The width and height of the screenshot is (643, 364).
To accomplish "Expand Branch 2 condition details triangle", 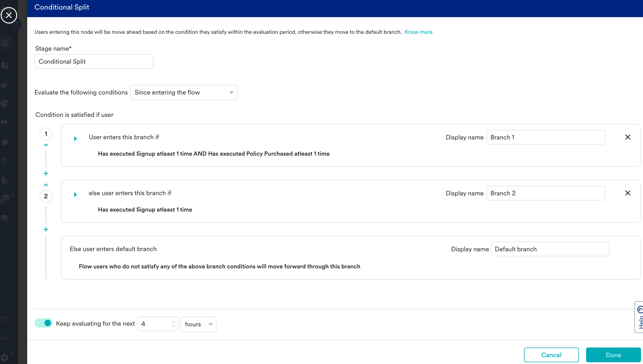I will point(75,195).
